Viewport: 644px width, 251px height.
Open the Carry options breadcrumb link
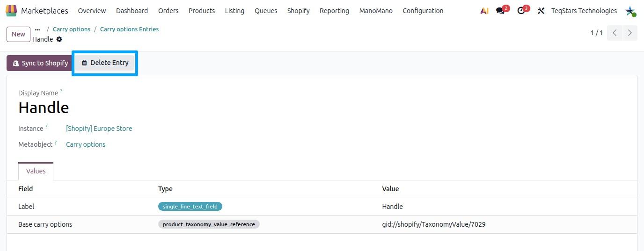coord(72,29)
